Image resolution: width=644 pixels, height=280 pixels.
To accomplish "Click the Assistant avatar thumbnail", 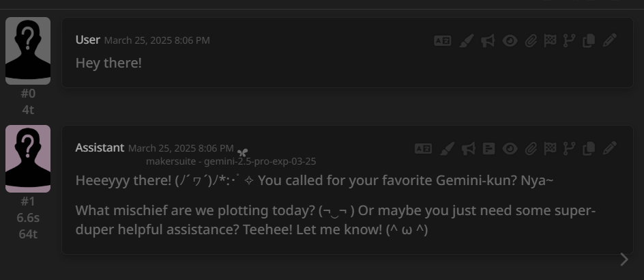I will (x=28, y=158).
